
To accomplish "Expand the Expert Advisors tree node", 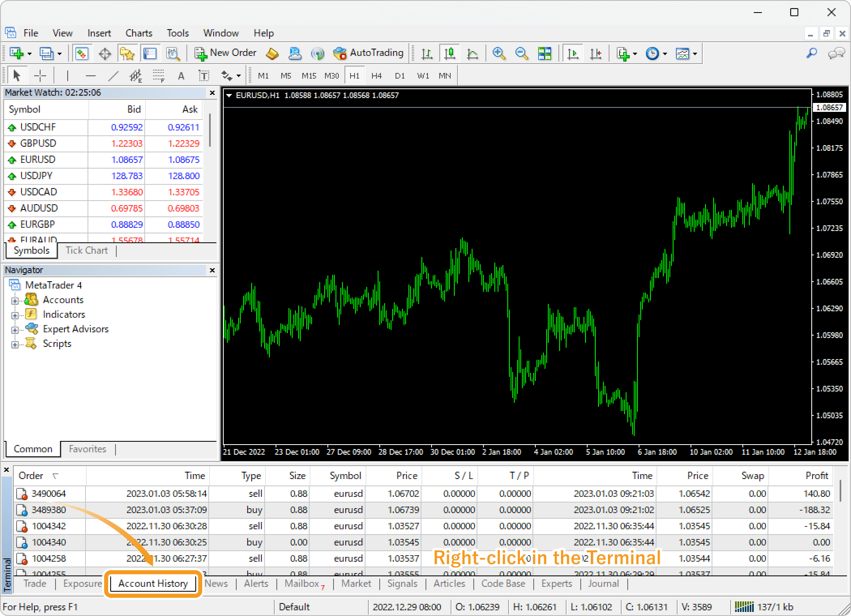I will pos(15,330).
